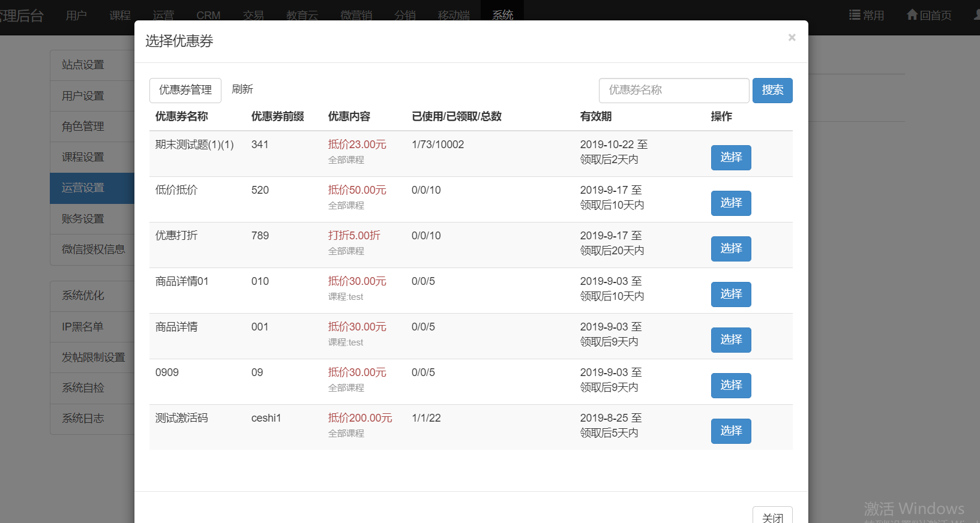Screen dimensions: 980x523
Task: Select the 0909 coupon
Action: (x=730, y=386)
